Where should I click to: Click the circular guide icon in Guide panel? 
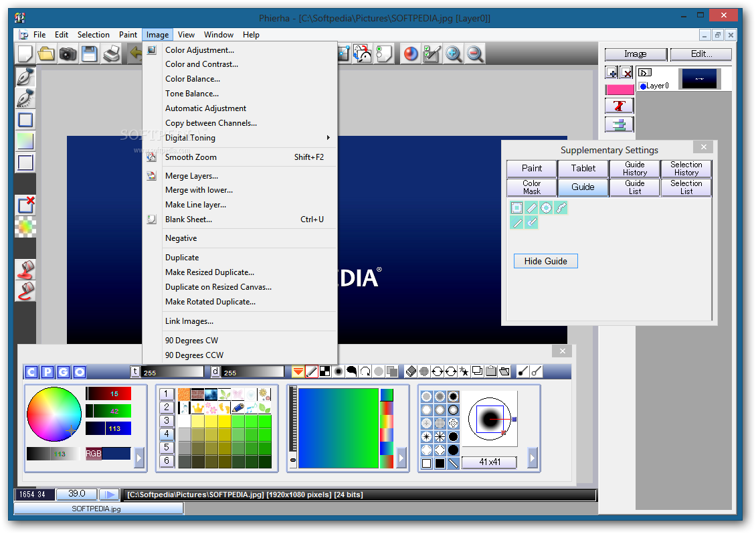546,207
